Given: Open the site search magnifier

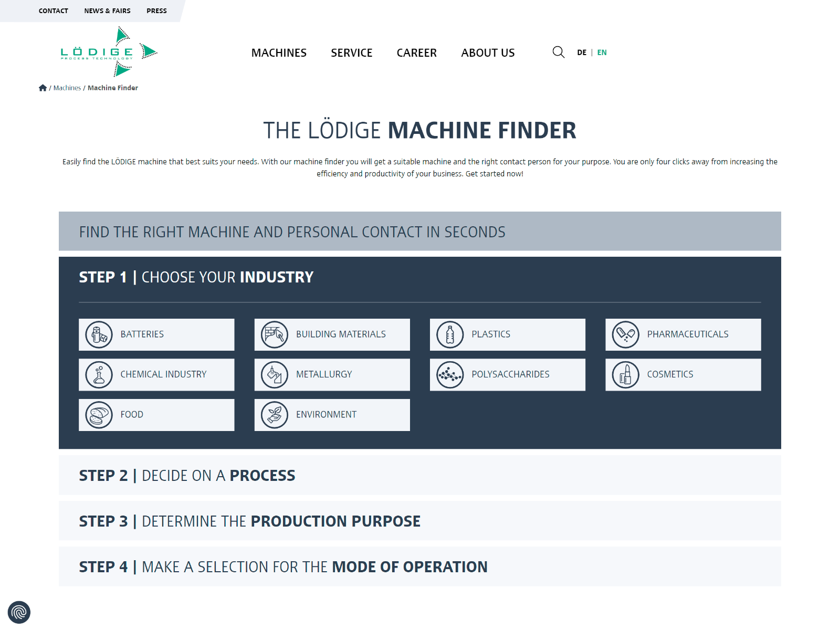Looking at the screenshot, I should [x=559, y=52].
